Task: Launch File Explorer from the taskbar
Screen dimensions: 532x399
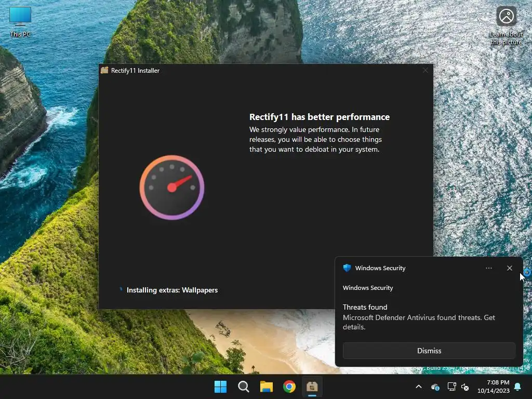Action: [267, 387]
